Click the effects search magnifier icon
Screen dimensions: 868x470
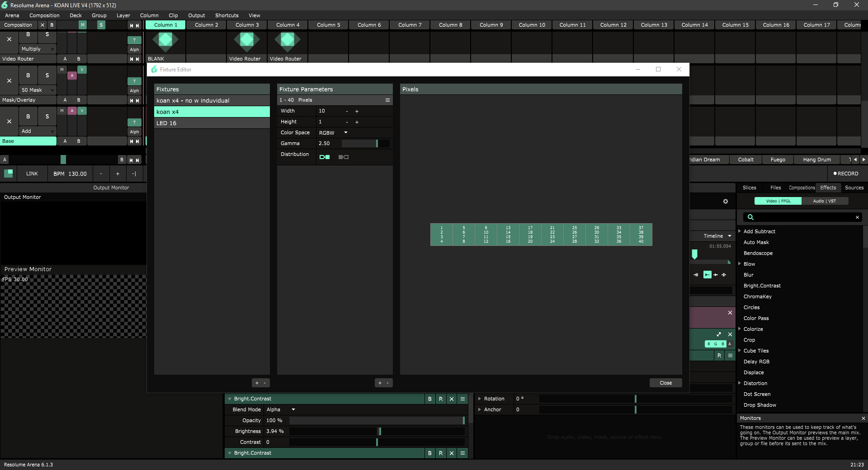pos(750,217)
